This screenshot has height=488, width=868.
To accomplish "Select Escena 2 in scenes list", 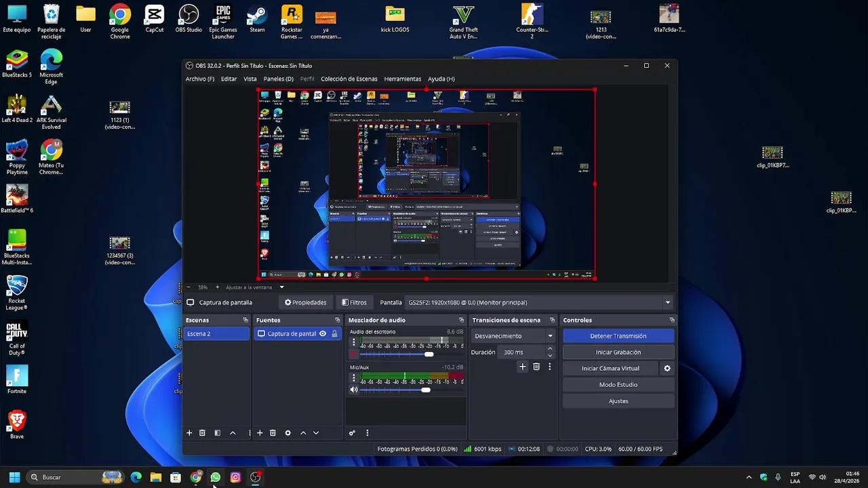I will (216, 333).
